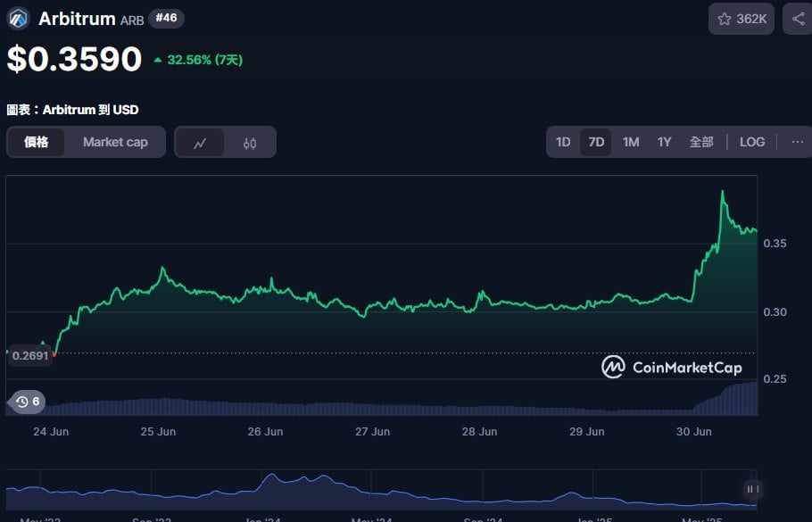Viewport: 812px width, 522px height.
Task: Show 全部 all-time range
Action: (x=701, y=142)
